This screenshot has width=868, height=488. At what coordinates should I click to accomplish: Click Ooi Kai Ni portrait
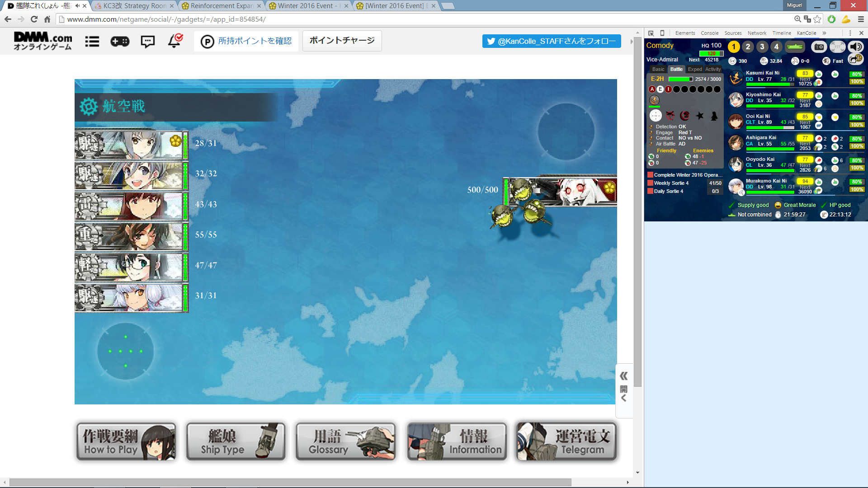click(736, 121)
